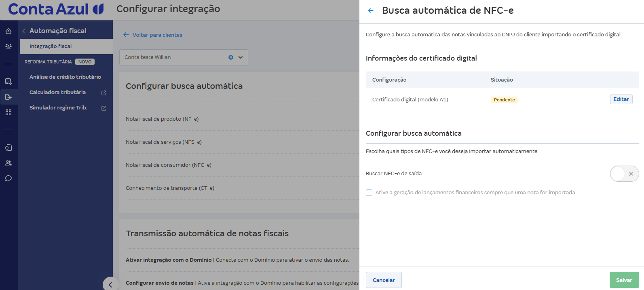The height and width of the screenshot is (290, 644).
Task: Open the clients group icon in sidebar
Action: point(8,46)
